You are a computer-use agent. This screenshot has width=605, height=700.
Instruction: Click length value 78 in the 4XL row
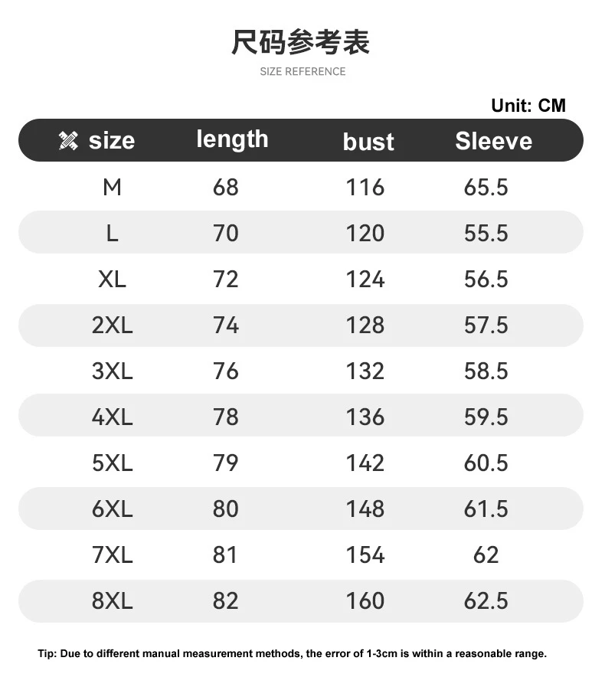[226, 417]
